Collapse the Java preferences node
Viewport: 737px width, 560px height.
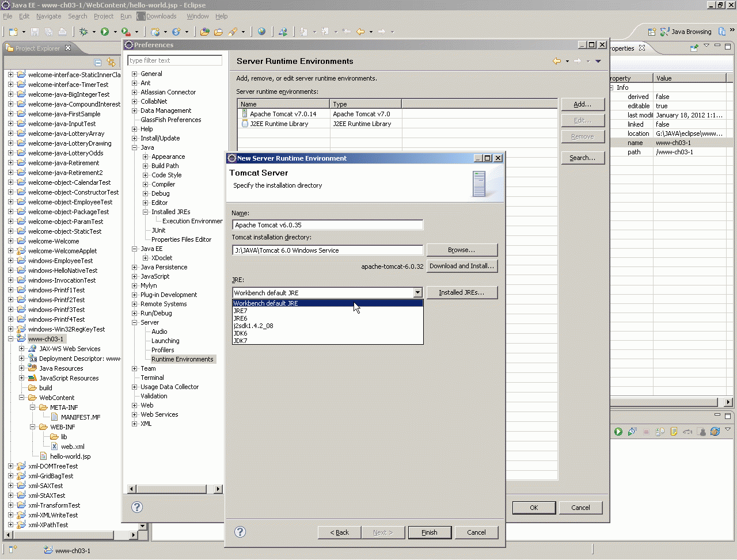tap(135, 147)
